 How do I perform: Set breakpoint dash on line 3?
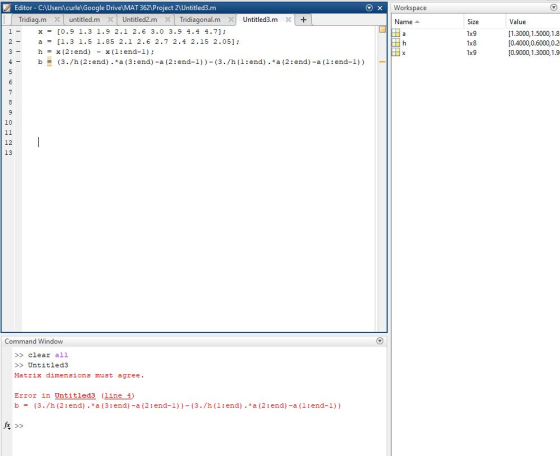(x=18, y=52)
